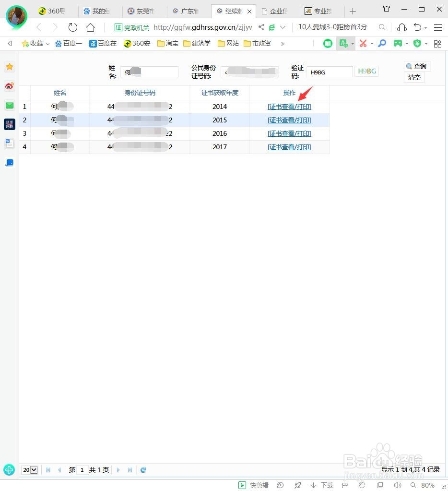Viewport: 448px width, 491px height.
Task: Click the 查询 search button
Action: coord(417,66)
